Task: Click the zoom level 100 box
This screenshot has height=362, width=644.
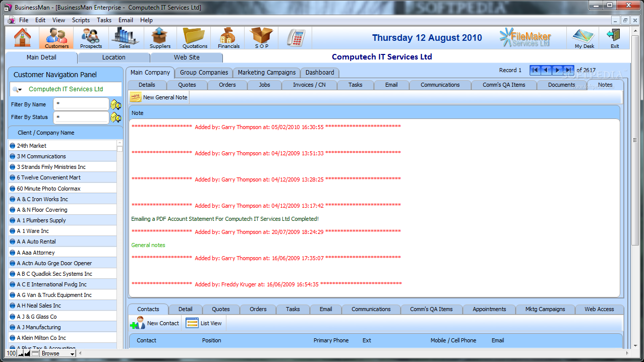Action: point(12,353)
